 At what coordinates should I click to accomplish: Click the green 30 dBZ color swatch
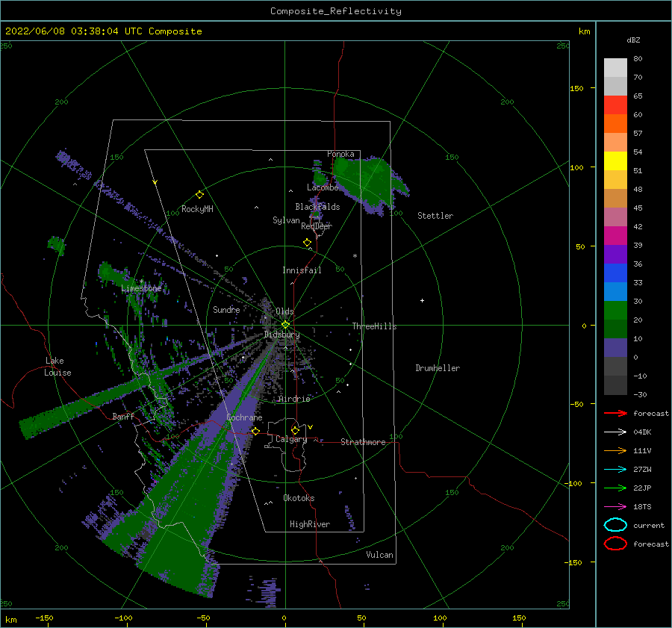[x=615, y=311]
